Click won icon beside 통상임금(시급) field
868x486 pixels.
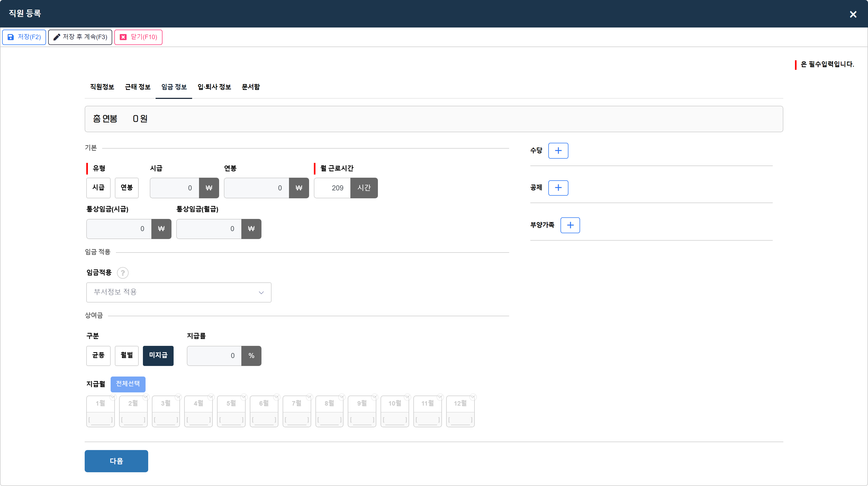[161, 229]
